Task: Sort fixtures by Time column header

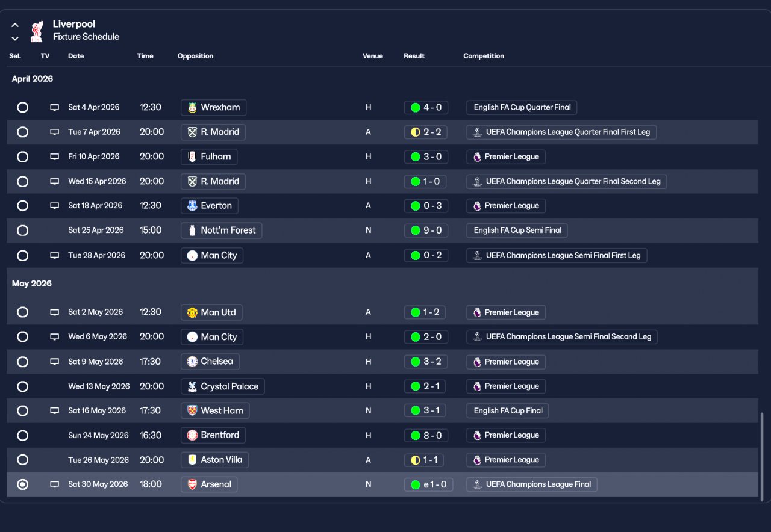Action: [145, 56]
